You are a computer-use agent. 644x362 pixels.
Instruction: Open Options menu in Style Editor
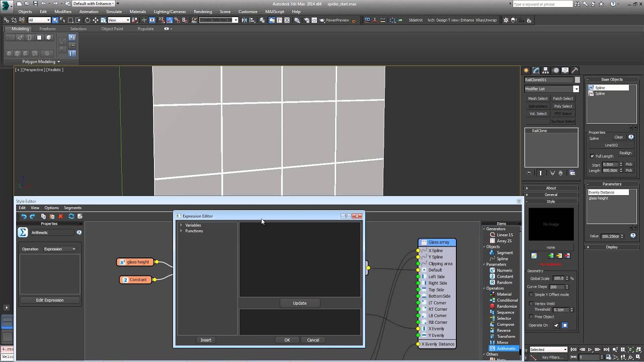tap(51, 208)
